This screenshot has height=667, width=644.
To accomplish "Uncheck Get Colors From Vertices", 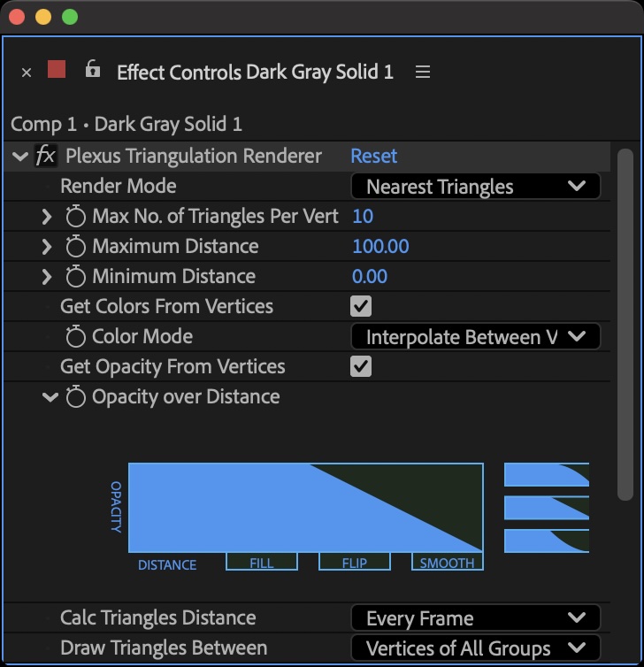I will (x=361, y=307).
